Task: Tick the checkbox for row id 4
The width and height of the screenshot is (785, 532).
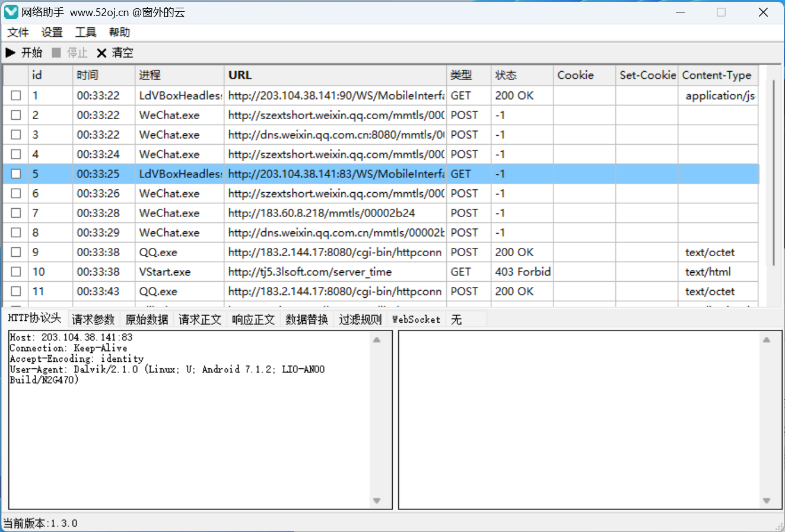Action: coord(16,154)
